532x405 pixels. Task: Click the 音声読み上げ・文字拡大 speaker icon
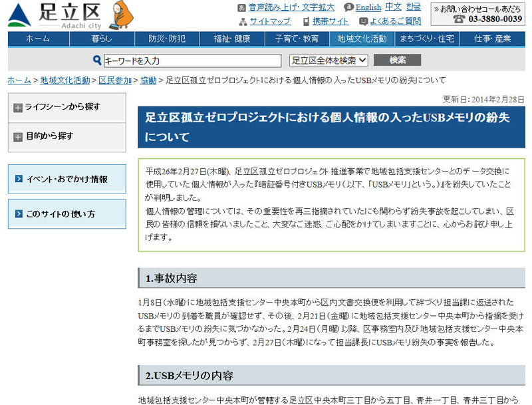click(x=242, y=7)
